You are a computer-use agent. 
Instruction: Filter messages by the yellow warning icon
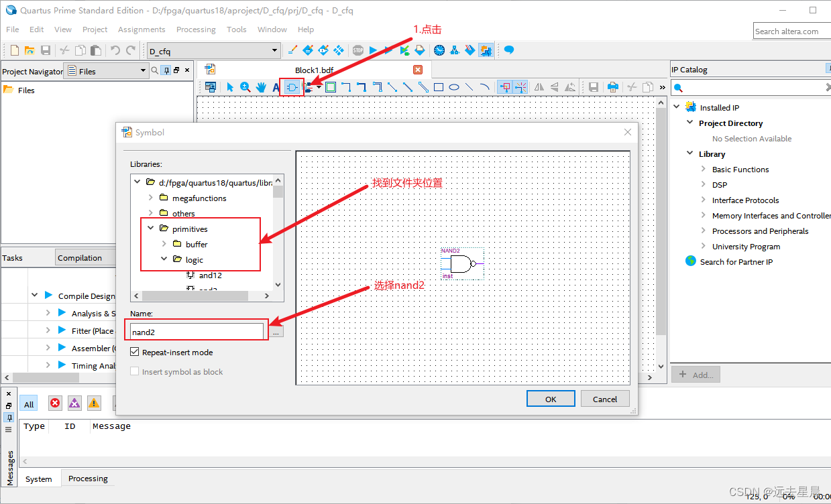click(94, 403)
